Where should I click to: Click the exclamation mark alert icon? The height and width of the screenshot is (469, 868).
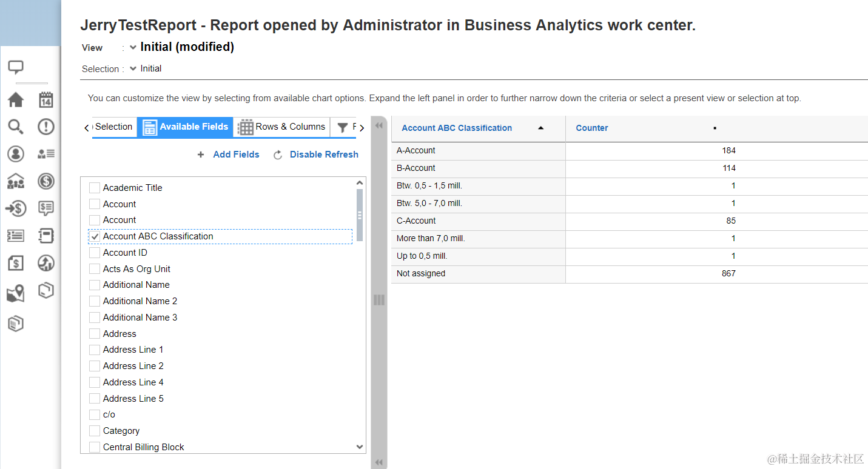click(x=46, y=127)
